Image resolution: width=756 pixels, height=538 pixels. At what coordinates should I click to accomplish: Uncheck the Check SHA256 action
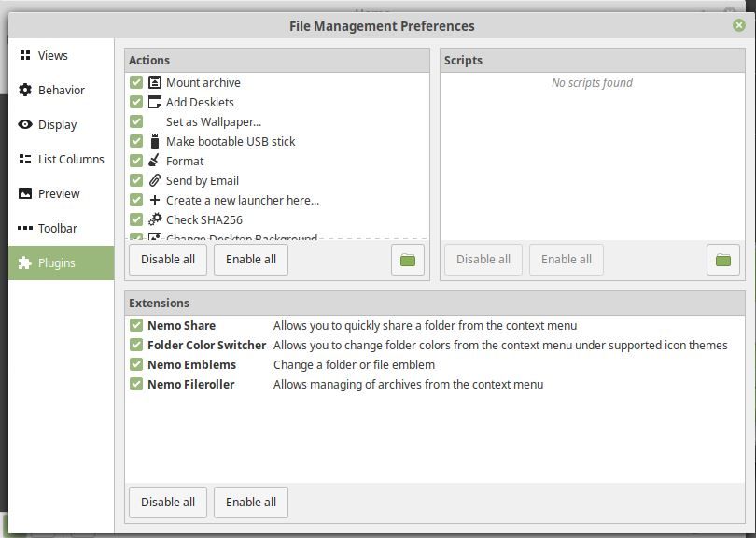point(136,219)
